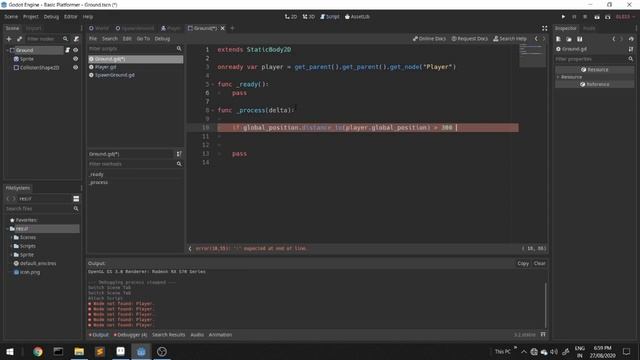Switch to the World scene tab
640x360 pixels.
pos(99,28)
